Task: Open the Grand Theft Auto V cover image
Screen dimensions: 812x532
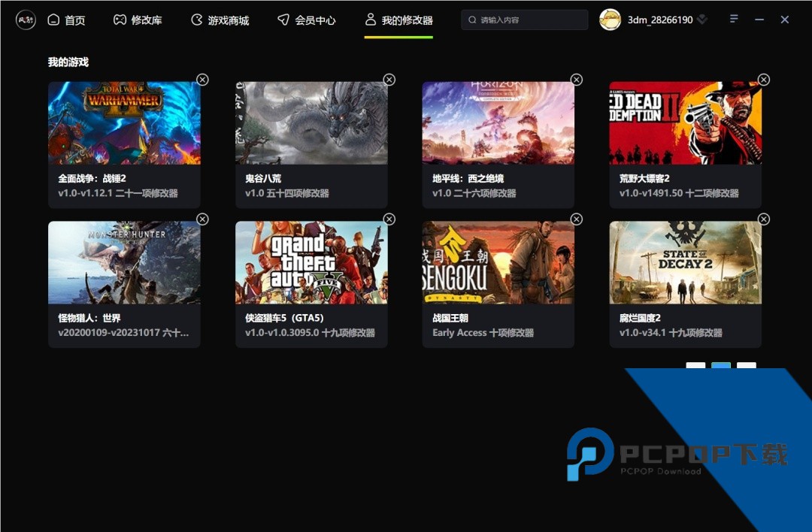Action: (311, 262)
